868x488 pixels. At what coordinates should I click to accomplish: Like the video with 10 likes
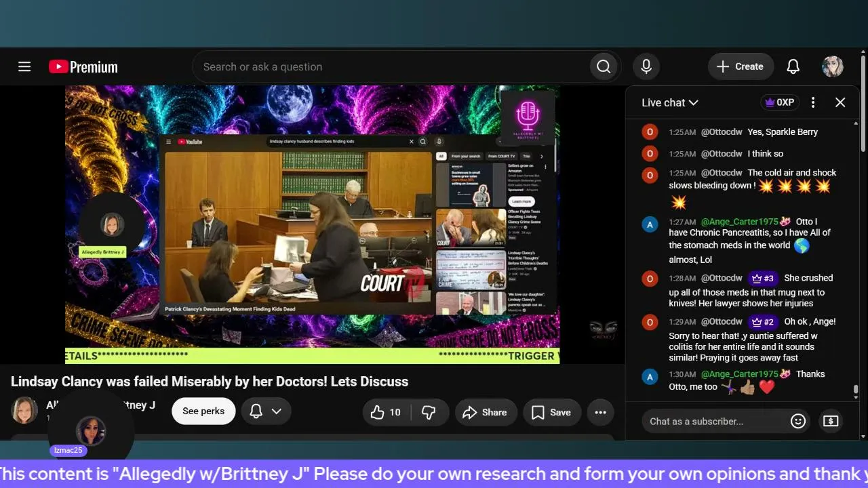[386, 412]
